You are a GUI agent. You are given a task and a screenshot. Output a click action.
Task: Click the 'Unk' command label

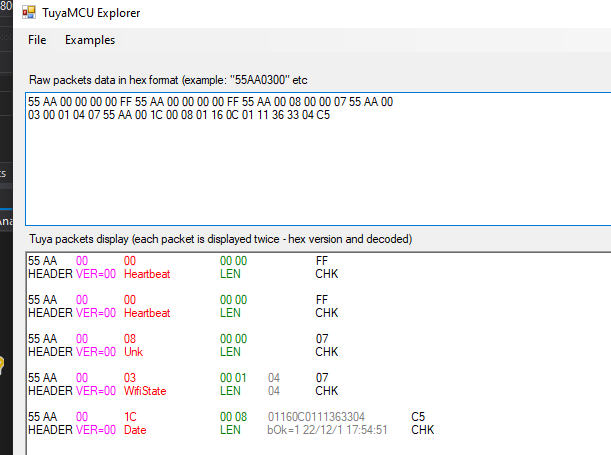[133, 352]
